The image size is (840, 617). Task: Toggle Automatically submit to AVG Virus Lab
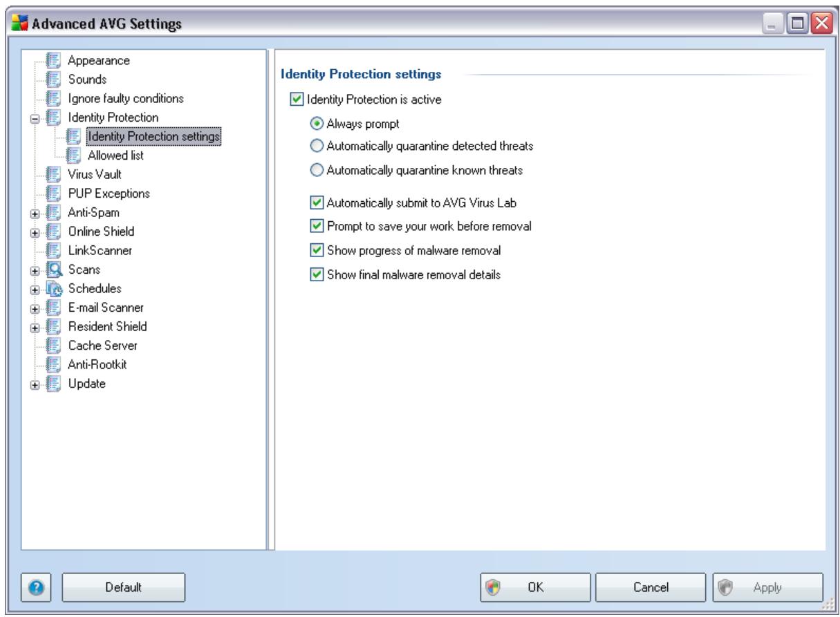click(316, 202)
